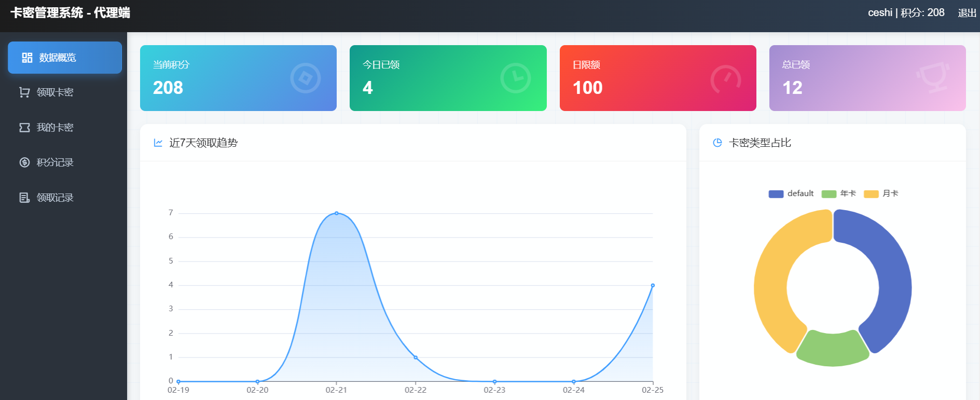The width and height of the screenshot is (980, 400).
Task: Click the green 年卡 segment of donut chart
Action: point(833,350)
